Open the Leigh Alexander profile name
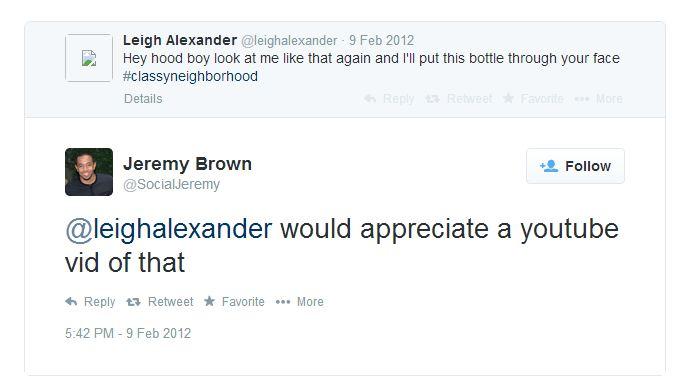675x380 pixels. tap(180, 40)
